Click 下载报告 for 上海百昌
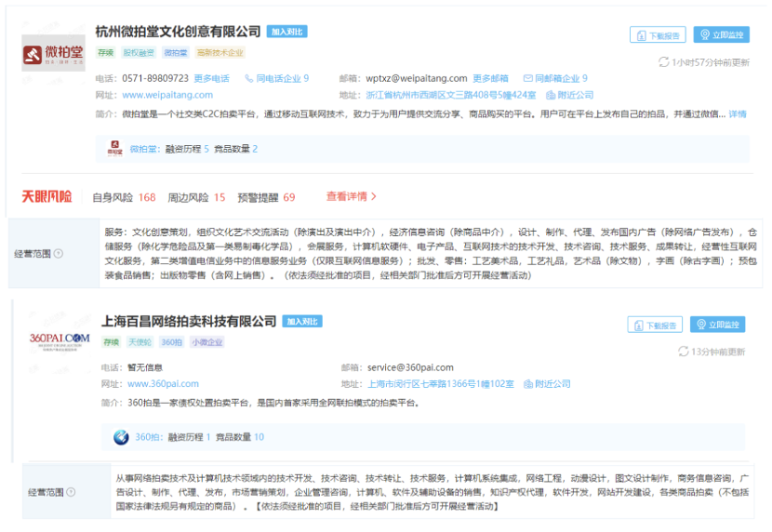Viewport: 772px width, 532px height. point(655,325)
